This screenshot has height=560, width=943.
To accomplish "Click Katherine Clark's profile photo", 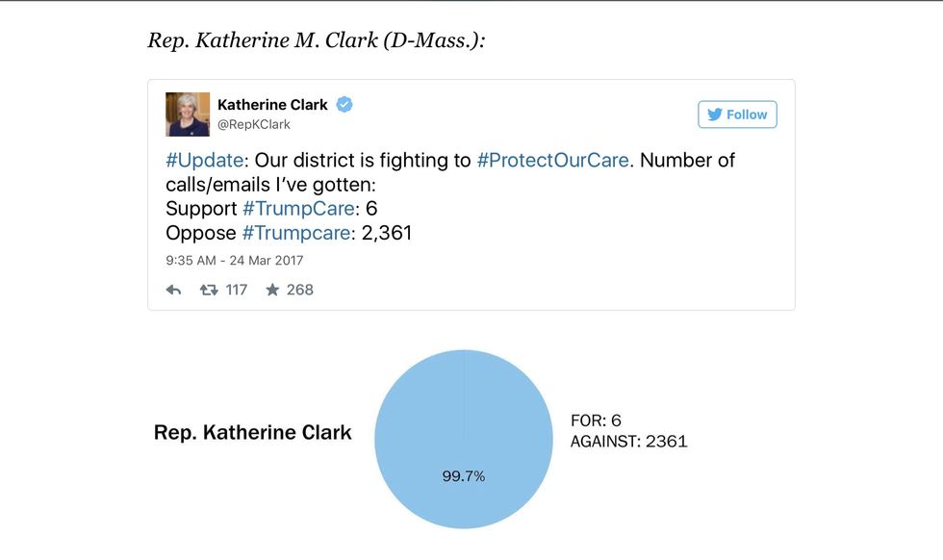I will pos(188,115).
